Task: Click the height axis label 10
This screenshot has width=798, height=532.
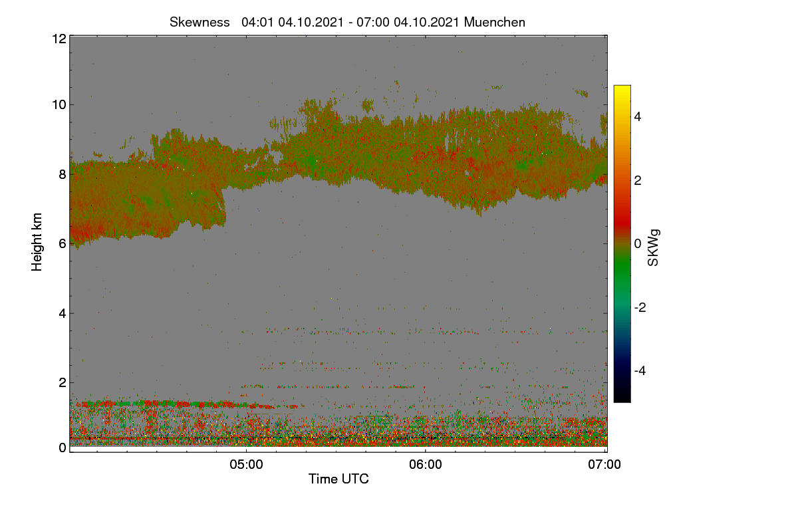Action: click(58, 104)
